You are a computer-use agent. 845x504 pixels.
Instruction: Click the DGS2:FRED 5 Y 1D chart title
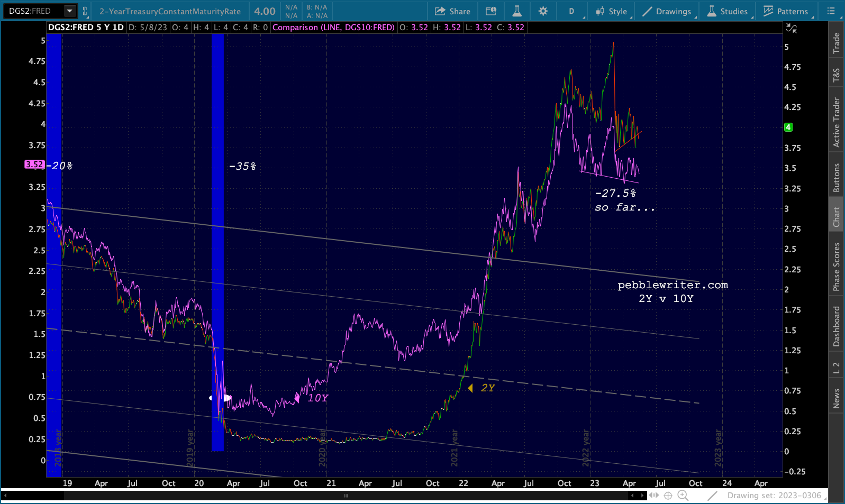[86, 28]
